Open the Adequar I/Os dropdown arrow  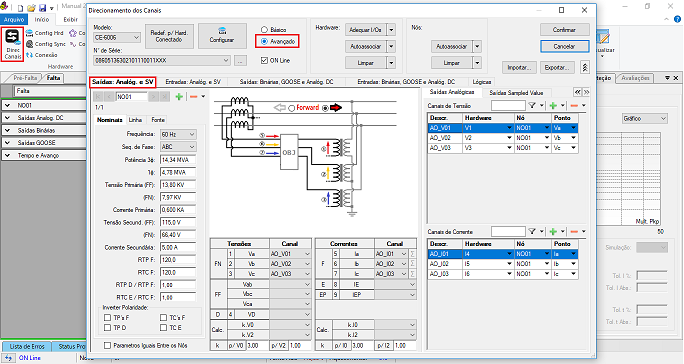coord(391,30)
